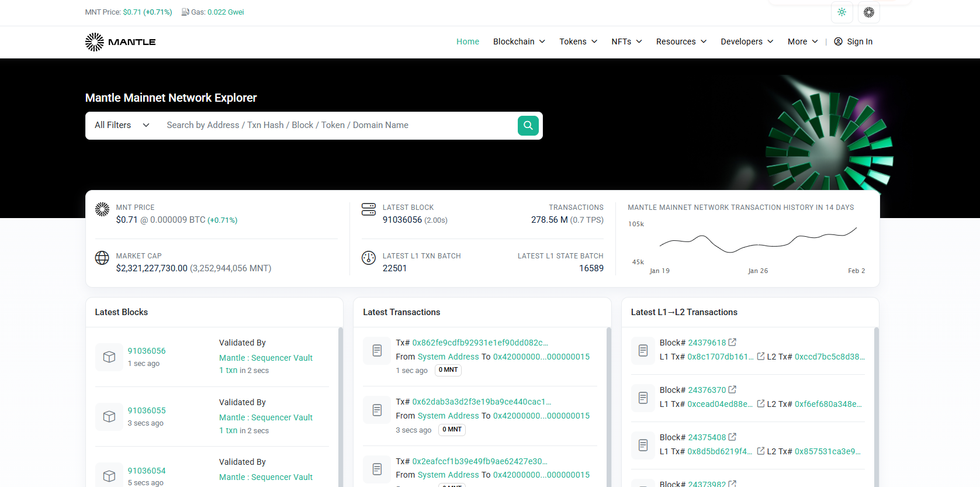Open block 91036055 link
Image resolution: width=980 pixels, height=487 pixels.
[147, 410]
